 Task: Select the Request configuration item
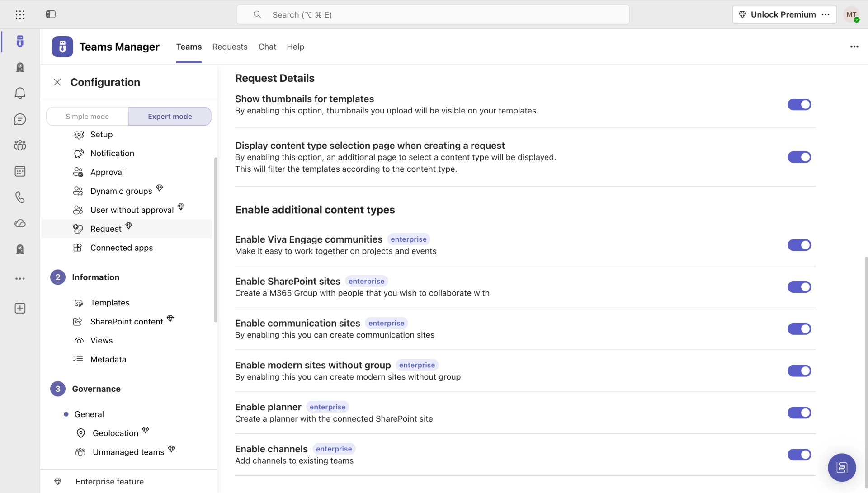coord(127,229)
